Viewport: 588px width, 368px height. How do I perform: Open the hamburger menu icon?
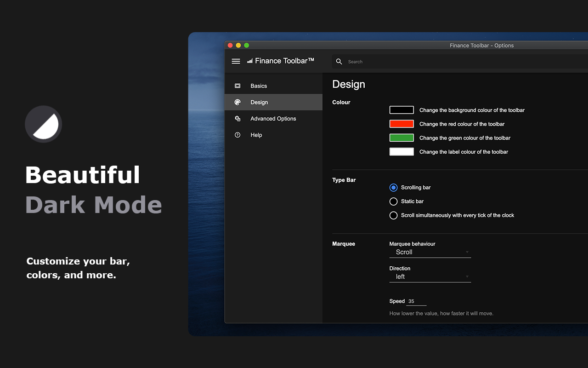236,61
